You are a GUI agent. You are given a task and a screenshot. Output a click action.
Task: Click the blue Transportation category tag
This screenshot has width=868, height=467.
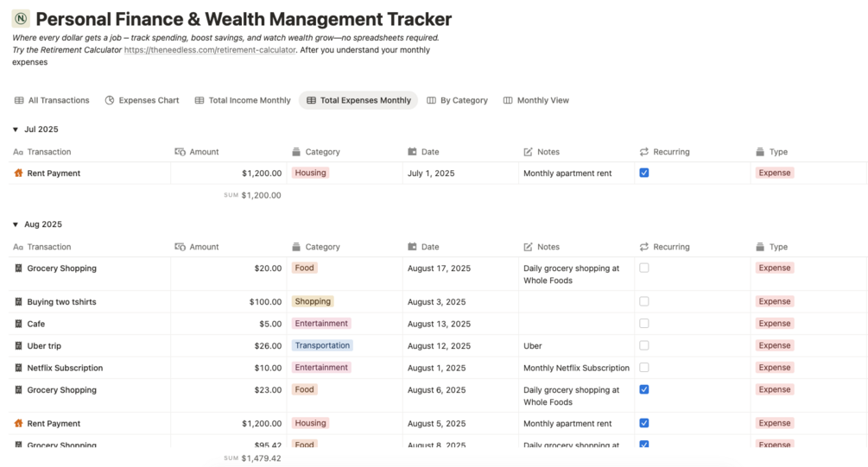pos(322,345)
